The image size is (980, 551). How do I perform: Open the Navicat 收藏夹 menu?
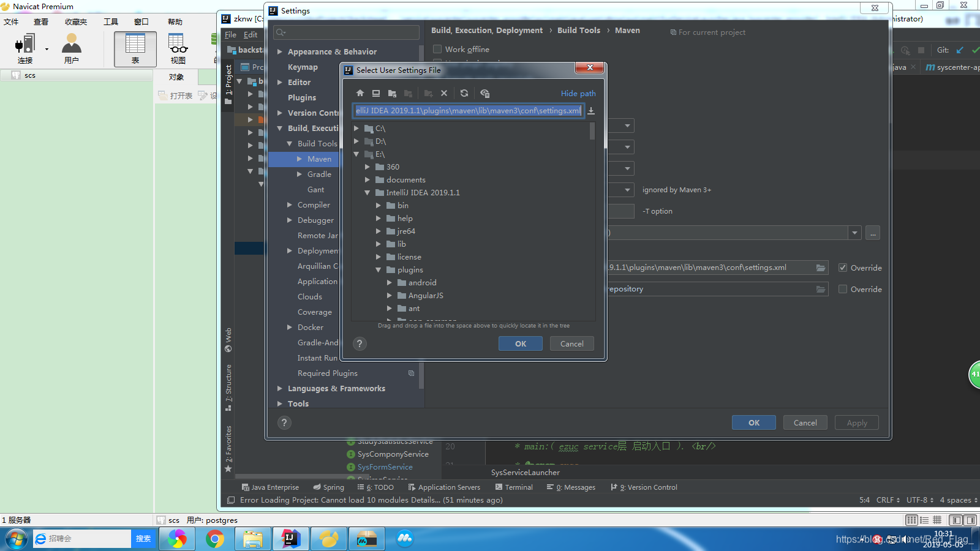pyautogui.click(x=76, y=21)
